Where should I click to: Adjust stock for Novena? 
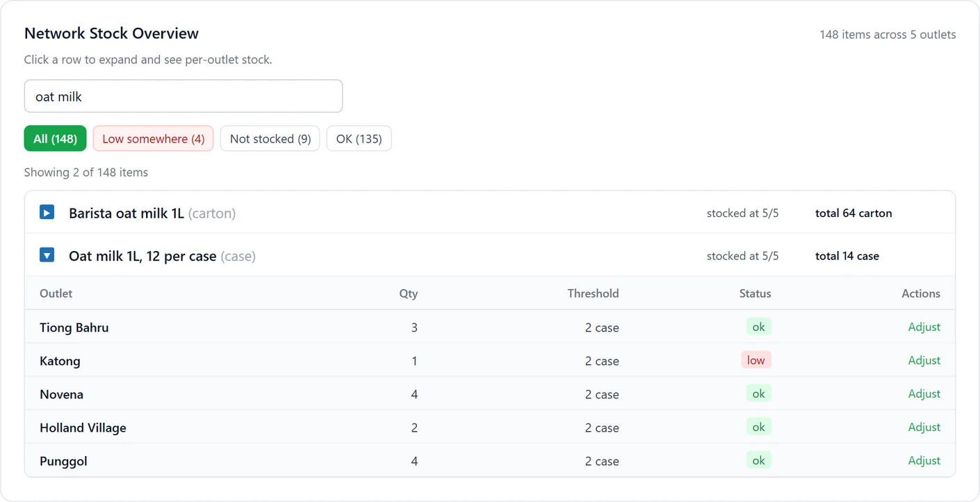pos(924,394)
